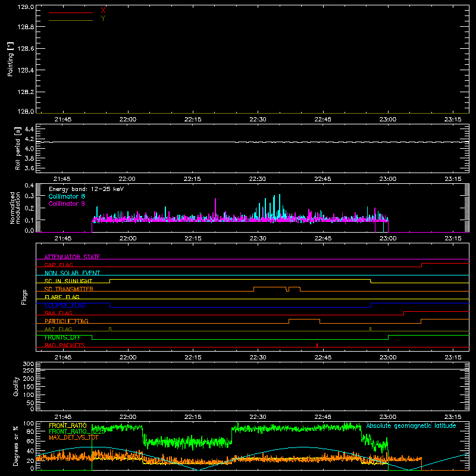Click the red BAD_PACKETS spike near 22:44
Screen dimensions: 476x476
pyautogui.click(x=317, y=345)
